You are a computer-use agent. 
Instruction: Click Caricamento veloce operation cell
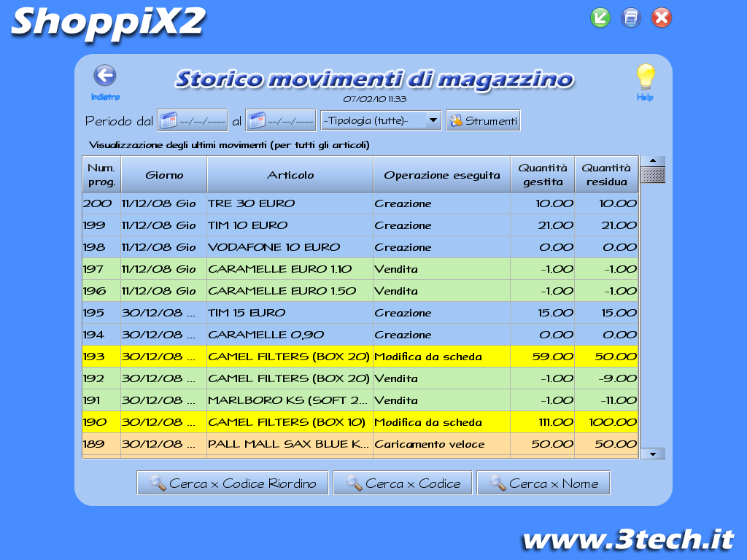(x=442, y=444)
